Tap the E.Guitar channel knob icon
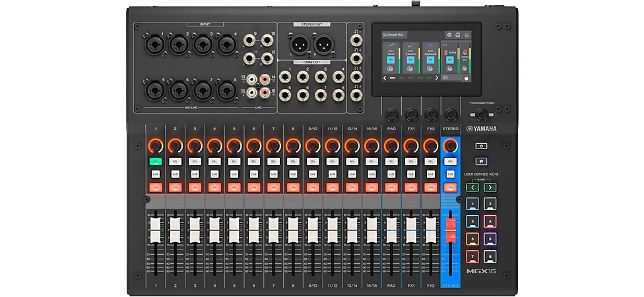Screen dimensions: 644x297 tap(410, 69)
